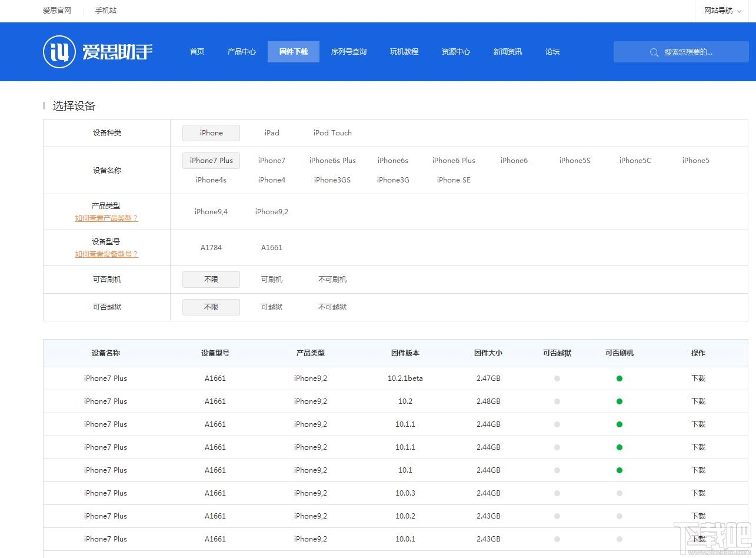The height and width of the screenshot is (558, 756).
Task: Filter firmware by 可刷机
Action: 272,280
